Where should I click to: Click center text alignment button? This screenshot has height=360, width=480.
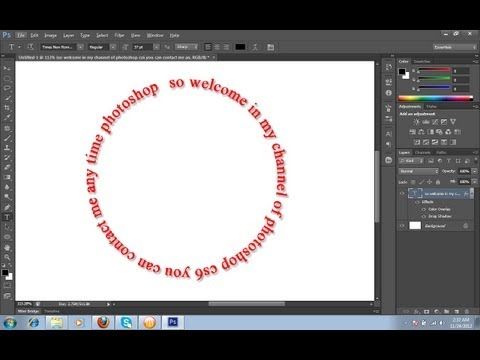(x=217, y=47)
